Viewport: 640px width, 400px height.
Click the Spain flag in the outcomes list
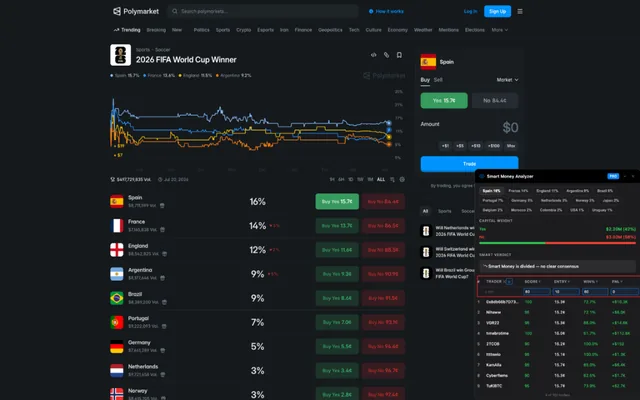click(117, 201)
